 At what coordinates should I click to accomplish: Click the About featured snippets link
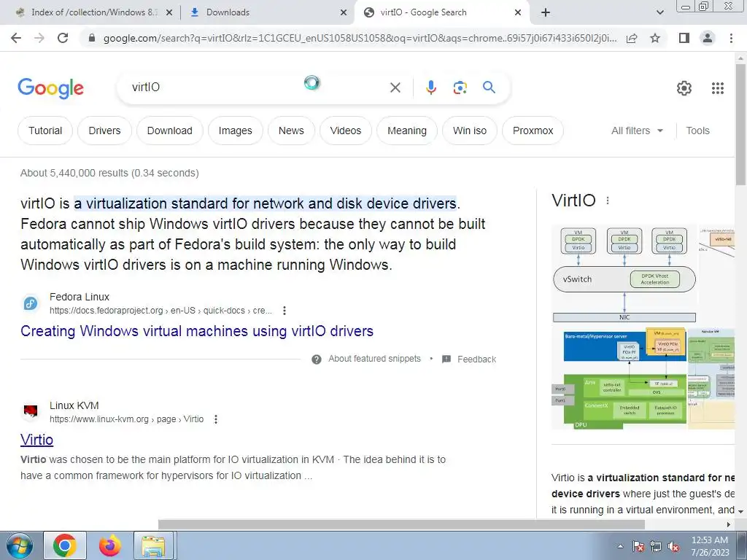pos(374,359)
